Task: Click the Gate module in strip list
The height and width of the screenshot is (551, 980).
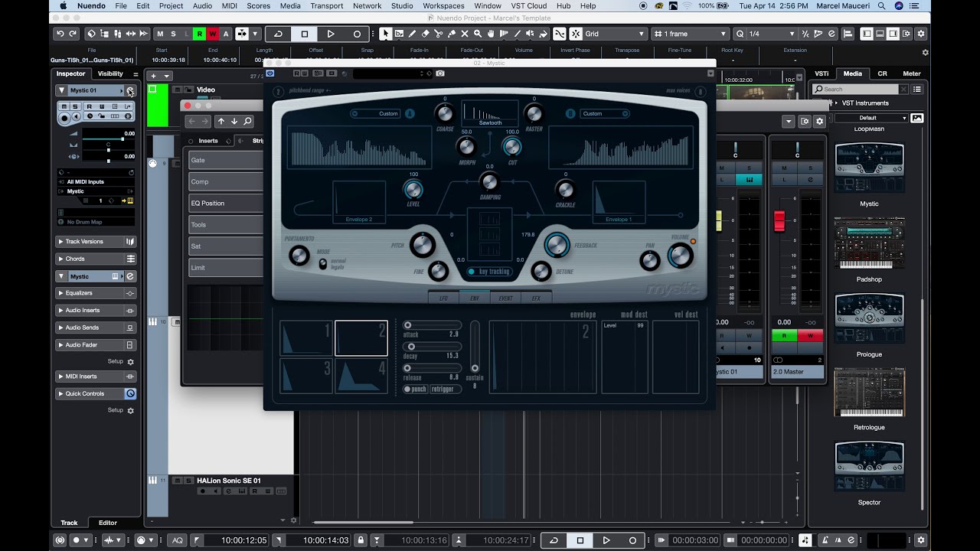Action: 226,160
